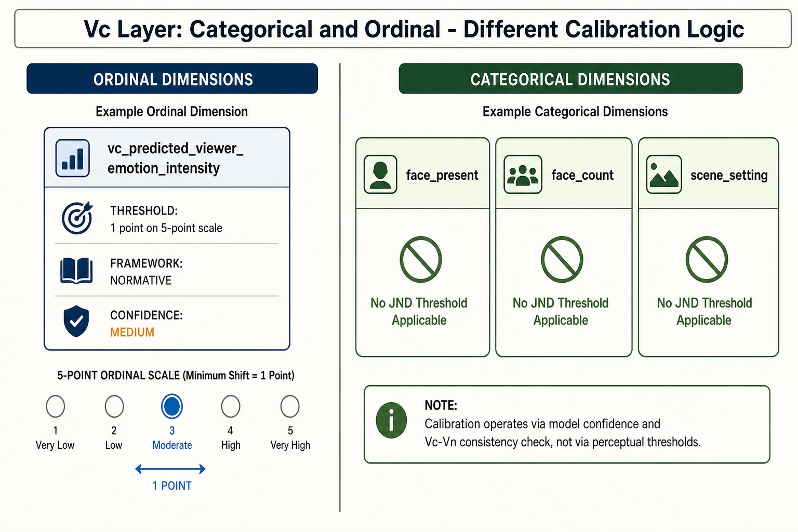Click the prohibited sign in the scene_setting card
The image size is (798, 532).
click(x=707, y=260)
